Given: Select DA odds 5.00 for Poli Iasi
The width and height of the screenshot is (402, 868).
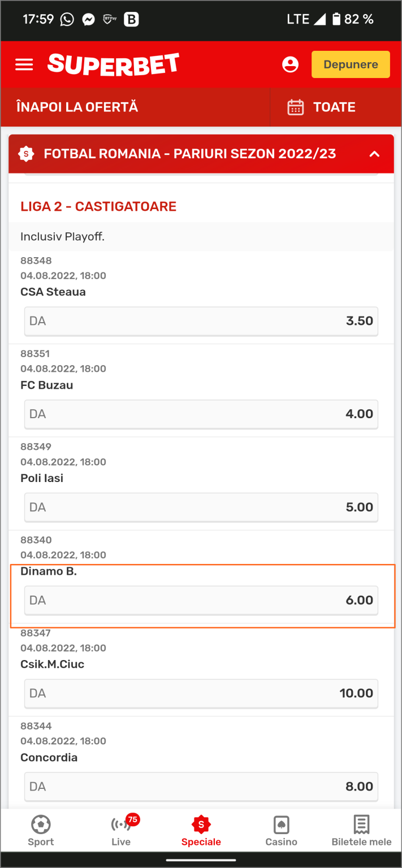Looking at the screenshot, I should click(201, 507).
